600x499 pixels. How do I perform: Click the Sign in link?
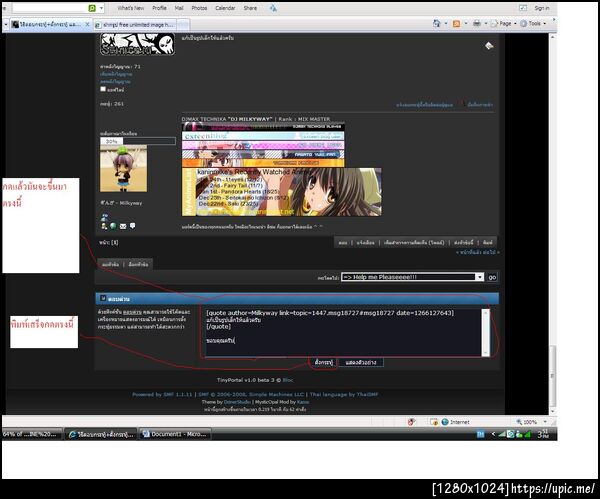(541, 8)
